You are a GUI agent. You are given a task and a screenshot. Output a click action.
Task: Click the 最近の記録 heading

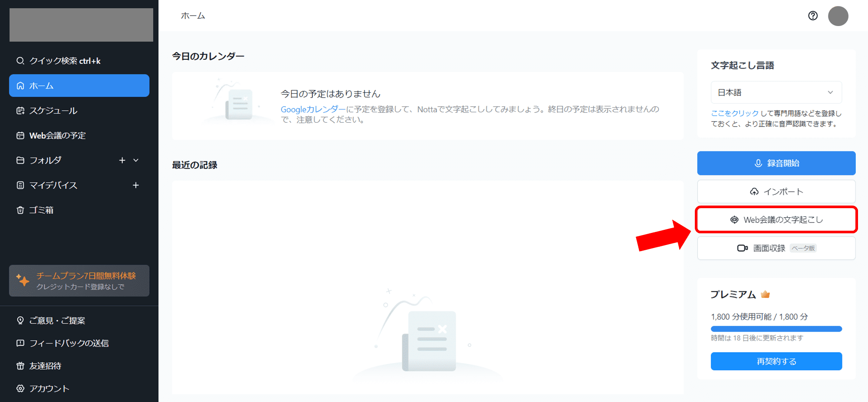point(194,165)
